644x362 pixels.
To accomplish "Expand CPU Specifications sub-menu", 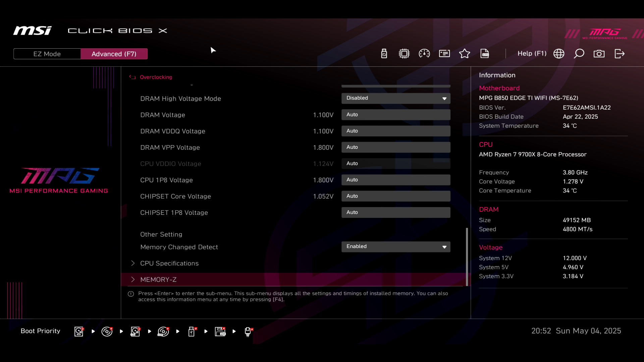I will pyautogui.click(x=169, y=263).
